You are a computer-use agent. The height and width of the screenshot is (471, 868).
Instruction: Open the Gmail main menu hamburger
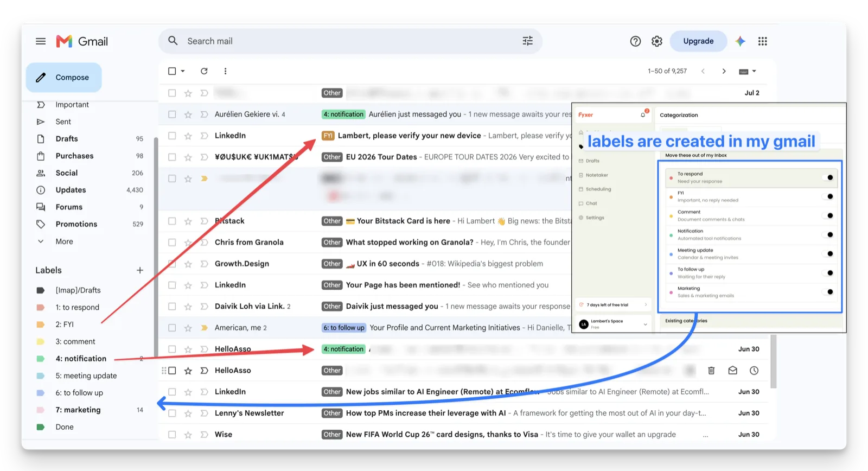click(41, 41)
